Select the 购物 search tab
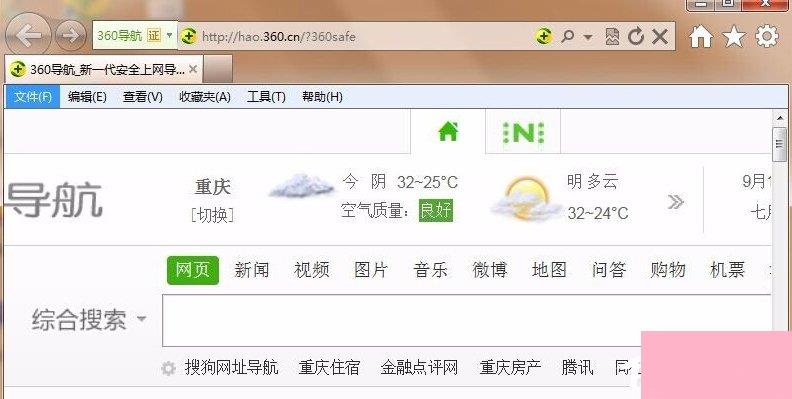This screenshot has width=792, height=399. [668, 270]
